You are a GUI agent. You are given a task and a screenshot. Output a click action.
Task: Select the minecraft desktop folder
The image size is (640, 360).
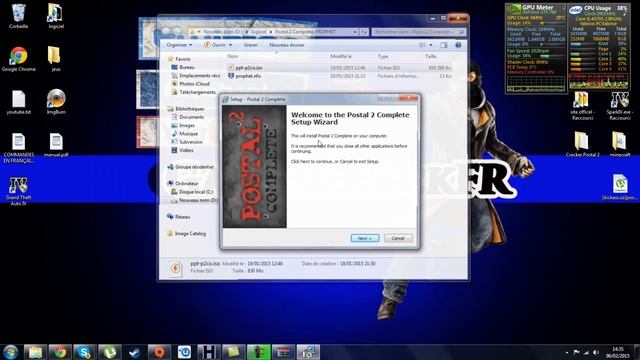point(620,144)
